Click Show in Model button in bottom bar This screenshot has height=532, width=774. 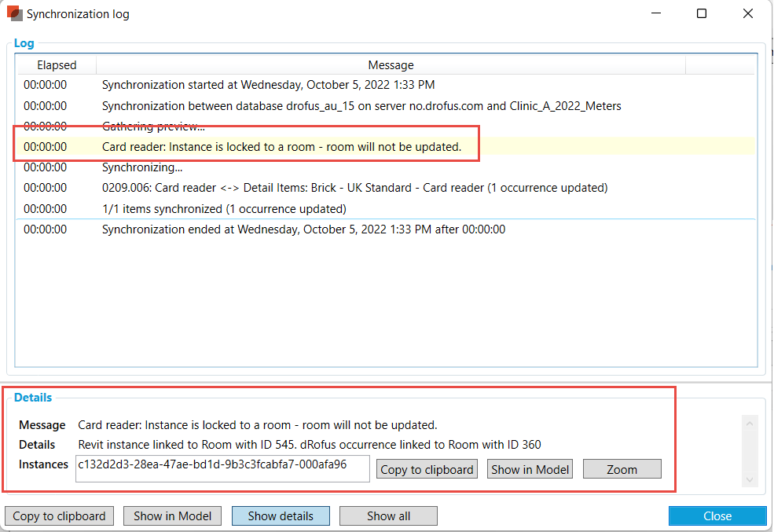pos(172,516)
